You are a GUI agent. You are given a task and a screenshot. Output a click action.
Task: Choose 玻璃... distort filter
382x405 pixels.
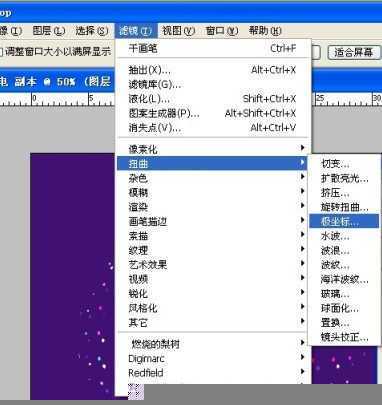344,294
